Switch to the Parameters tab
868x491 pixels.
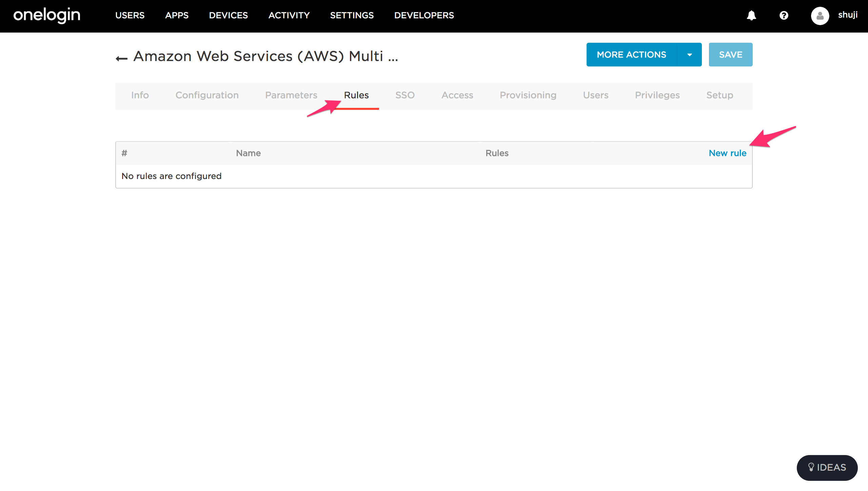click(x=291, y=95)
